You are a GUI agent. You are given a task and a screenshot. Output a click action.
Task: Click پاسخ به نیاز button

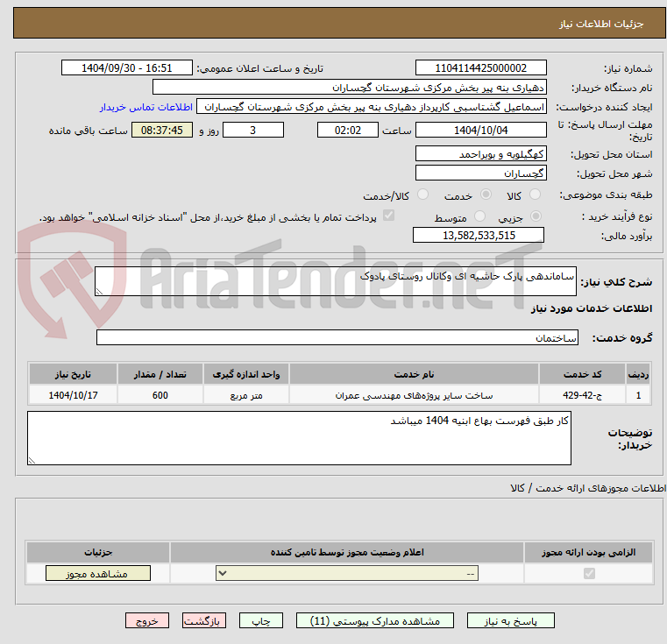coord(510,620)
